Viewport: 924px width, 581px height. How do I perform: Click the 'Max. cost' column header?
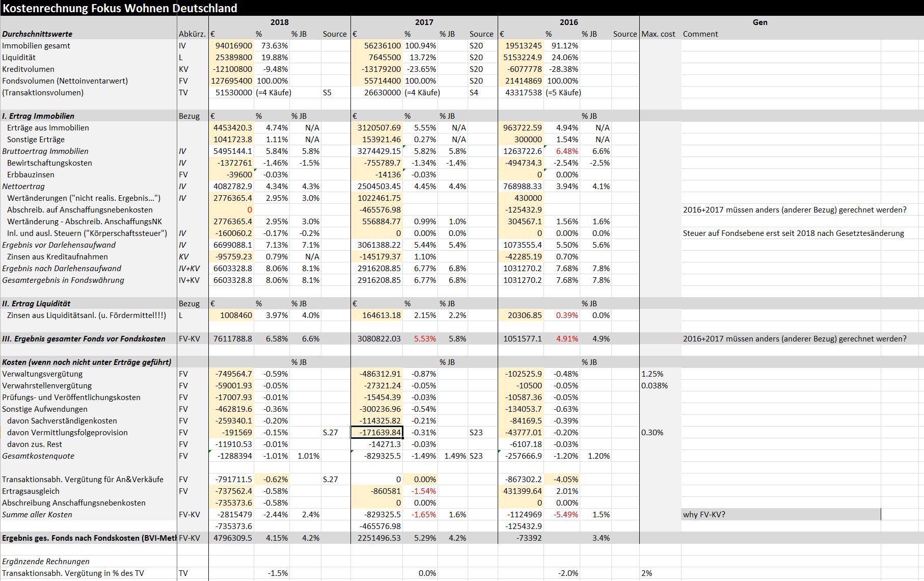point(659,34)
